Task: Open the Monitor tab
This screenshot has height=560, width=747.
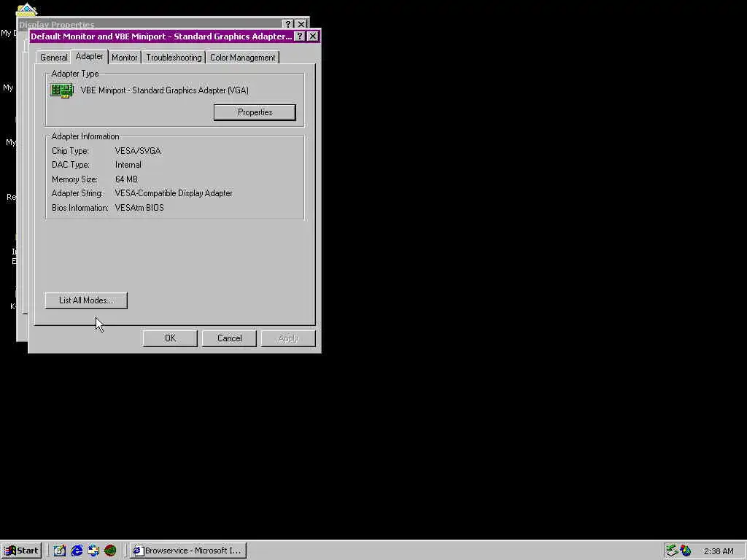Action: 124,58
